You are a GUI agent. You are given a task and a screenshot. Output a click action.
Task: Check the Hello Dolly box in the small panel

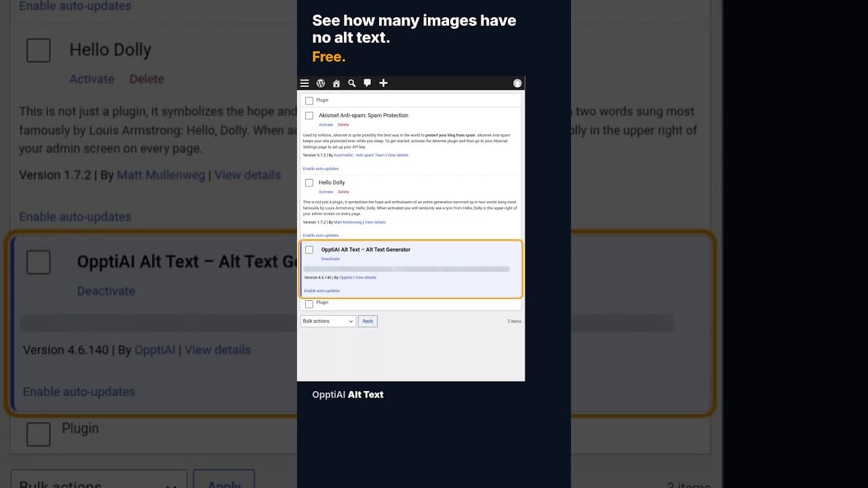(309, 183)
